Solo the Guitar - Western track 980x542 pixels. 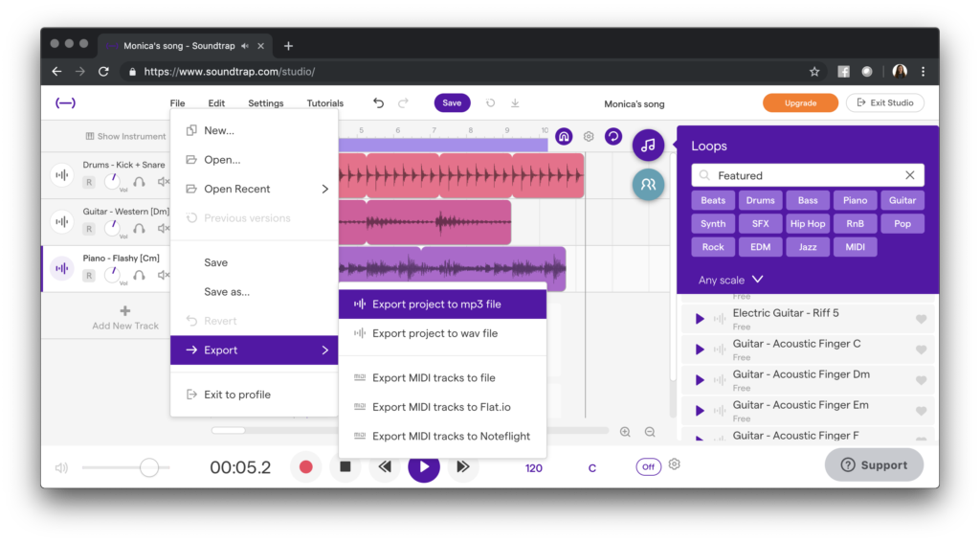click(139, 229)
